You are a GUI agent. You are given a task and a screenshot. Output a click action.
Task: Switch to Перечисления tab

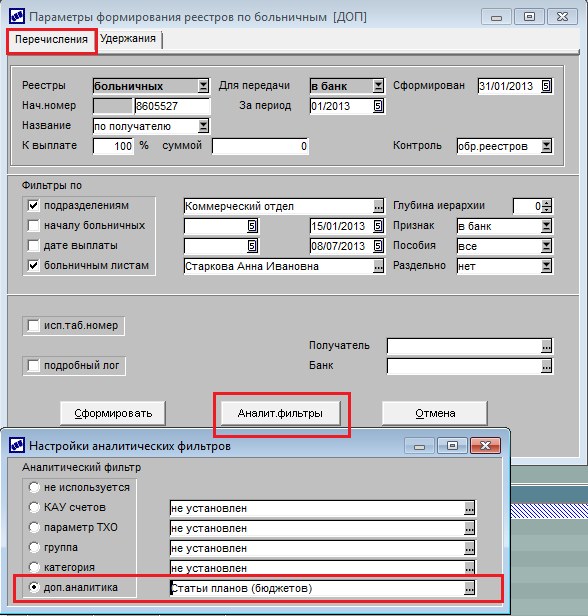(51, 39)
